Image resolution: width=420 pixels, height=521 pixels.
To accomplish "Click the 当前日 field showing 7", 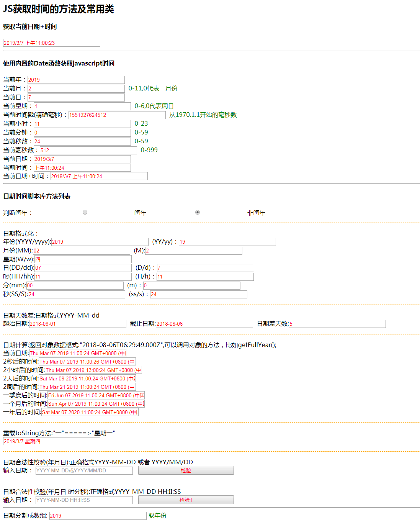I will tap(76, 97).
